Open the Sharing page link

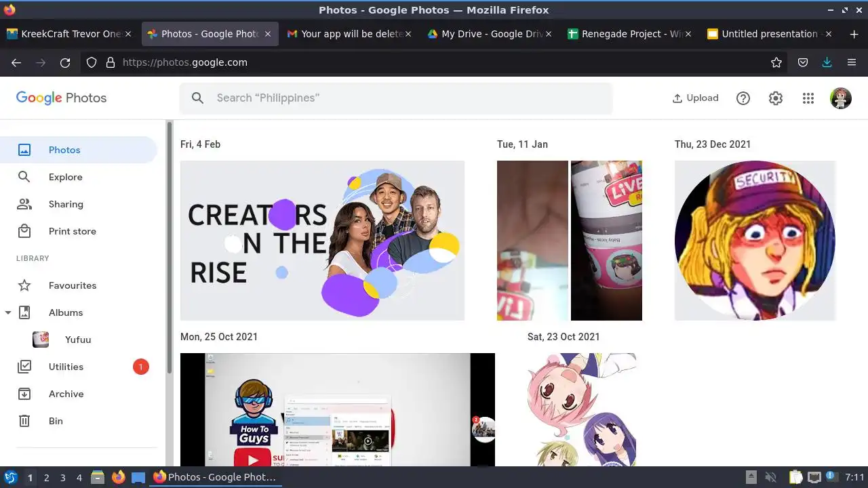(79, 204)
